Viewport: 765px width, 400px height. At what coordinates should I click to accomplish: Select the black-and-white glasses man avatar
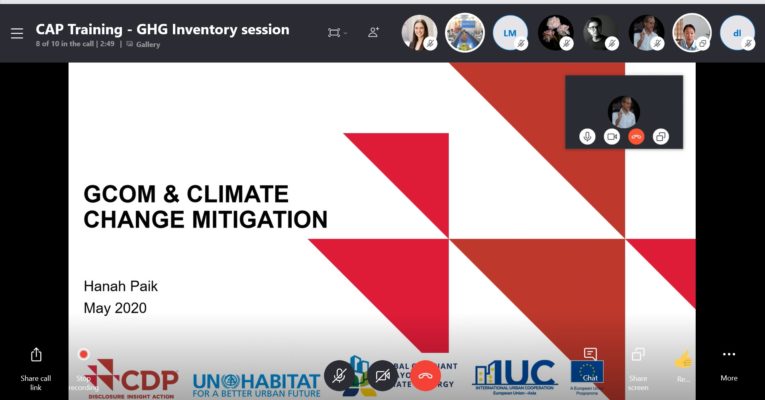[601, 33]
